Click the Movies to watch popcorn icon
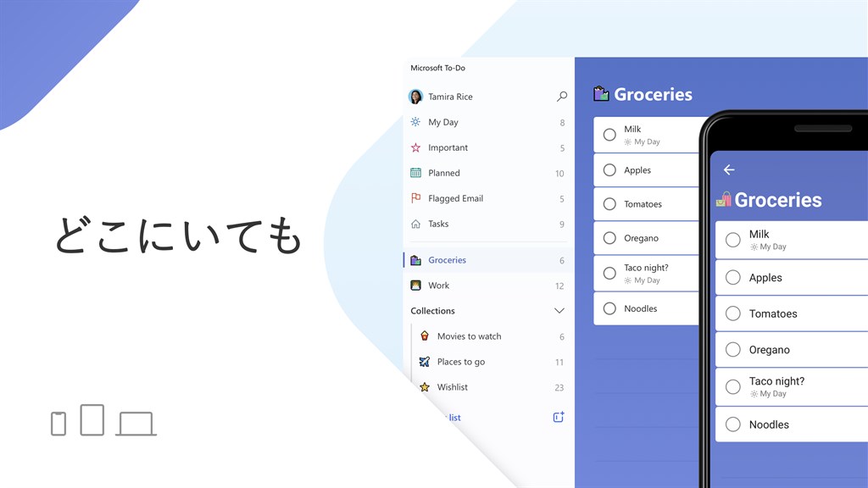This screenshot has width=868, height=488. pyautogui.click(x=425, y=335)
